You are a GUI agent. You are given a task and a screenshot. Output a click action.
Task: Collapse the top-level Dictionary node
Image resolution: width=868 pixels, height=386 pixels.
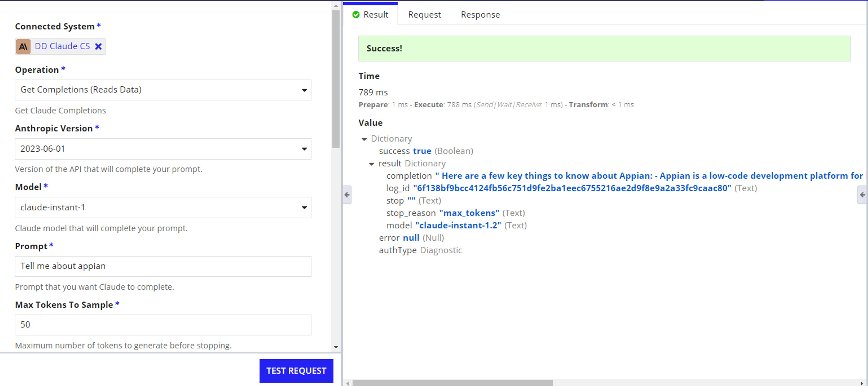(x=364, y=139)
